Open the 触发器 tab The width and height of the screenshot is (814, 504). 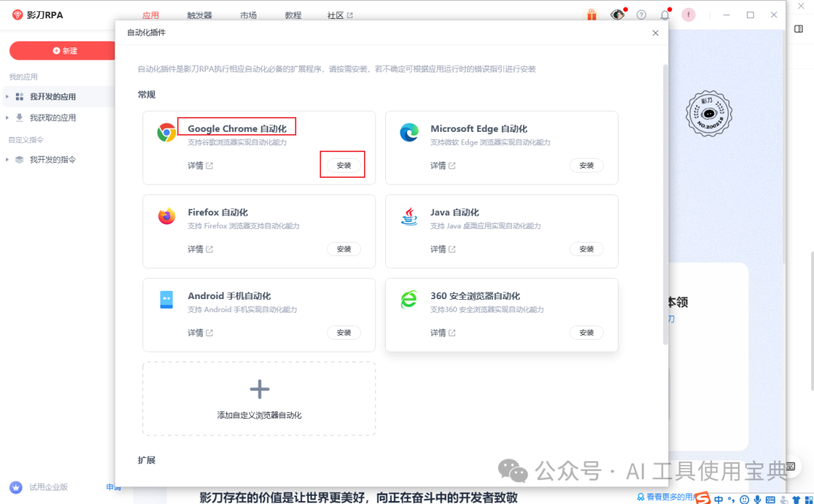pos(200,15)
